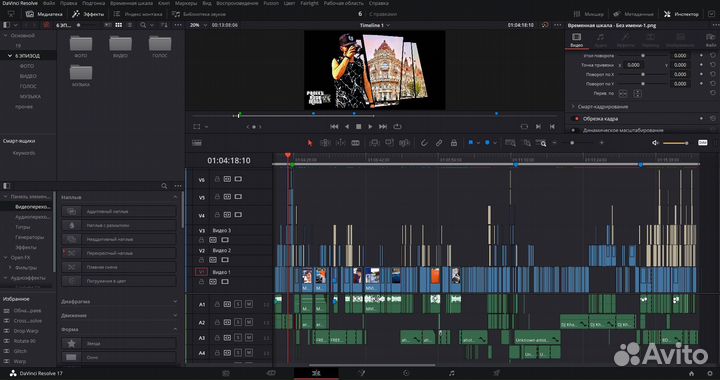Solo the A3 audio track
Screen dimensions: 720x380
[x=238, y=338]
